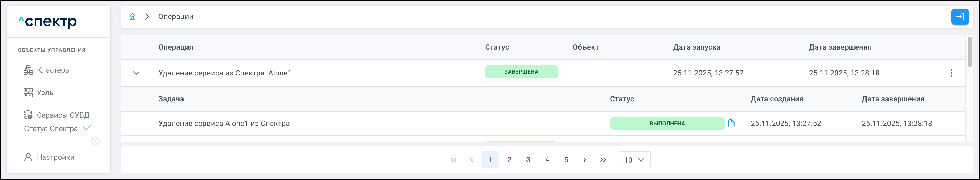Click the logout icon button
This screenshot has width=980, height=180.
[x=960, y=17]
